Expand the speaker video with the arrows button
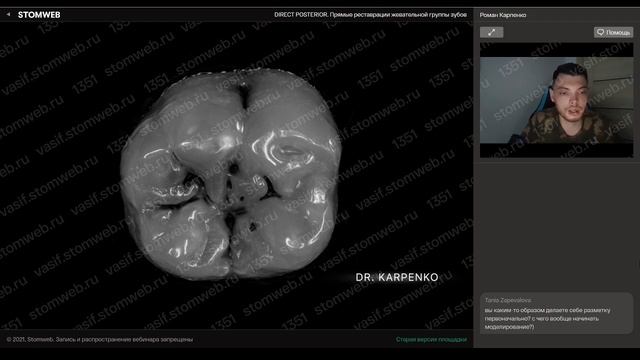Image resolution: width=640 pixels, height=360 pixels. [491, 32]
